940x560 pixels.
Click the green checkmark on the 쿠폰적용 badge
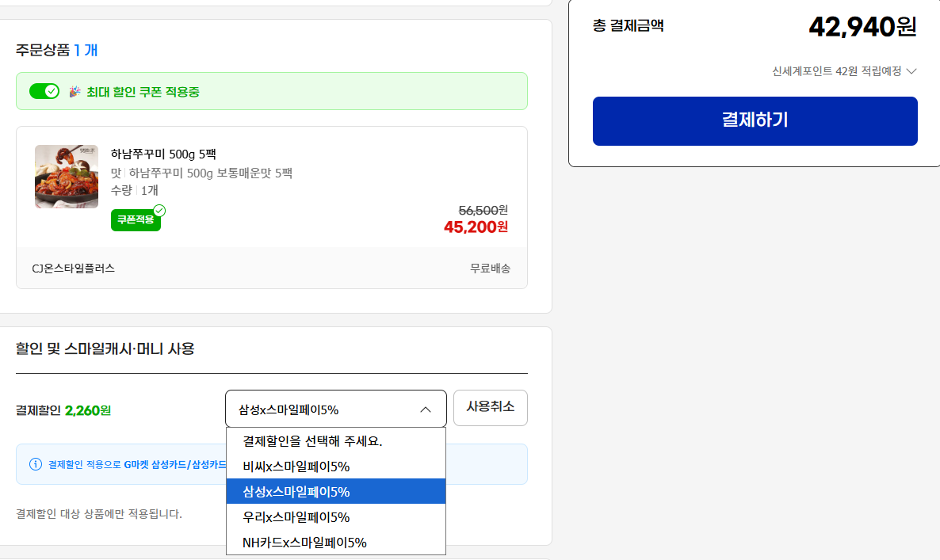coord(159,211)
